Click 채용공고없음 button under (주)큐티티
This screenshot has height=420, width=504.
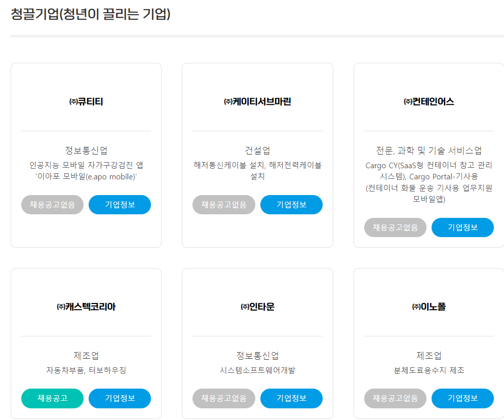52,205
